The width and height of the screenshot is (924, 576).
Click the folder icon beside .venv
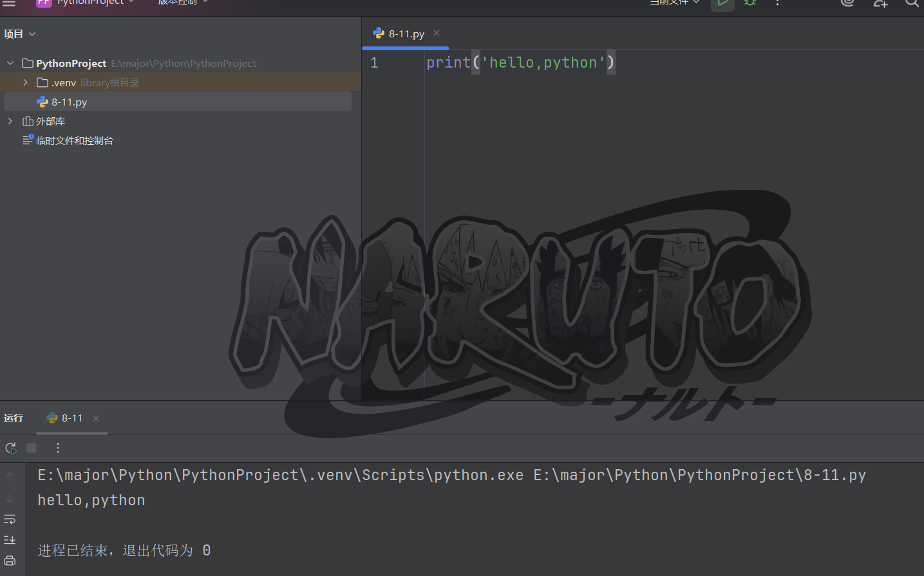point(42,82)
